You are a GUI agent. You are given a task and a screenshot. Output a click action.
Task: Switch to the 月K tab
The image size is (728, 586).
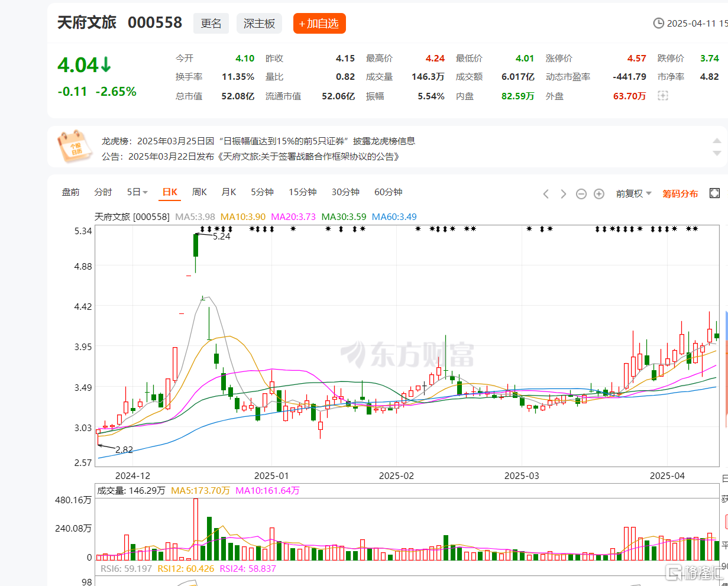pos(229,192)
